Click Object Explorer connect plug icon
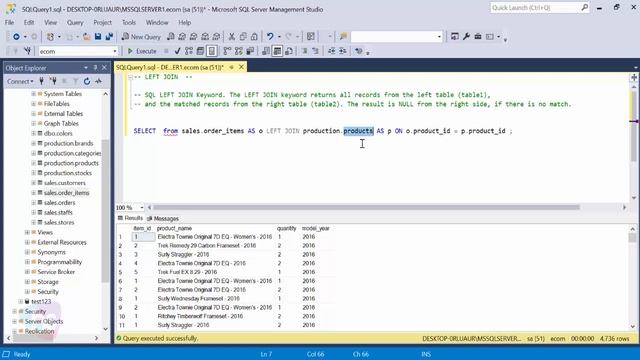Viewport: 640px width, 360px height. pyautogui.click(x=41, y=81)
